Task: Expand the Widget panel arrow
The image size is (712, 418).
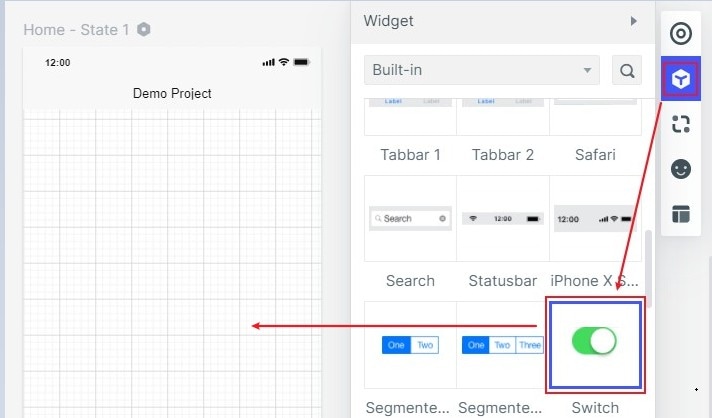Action: [633, 21]
